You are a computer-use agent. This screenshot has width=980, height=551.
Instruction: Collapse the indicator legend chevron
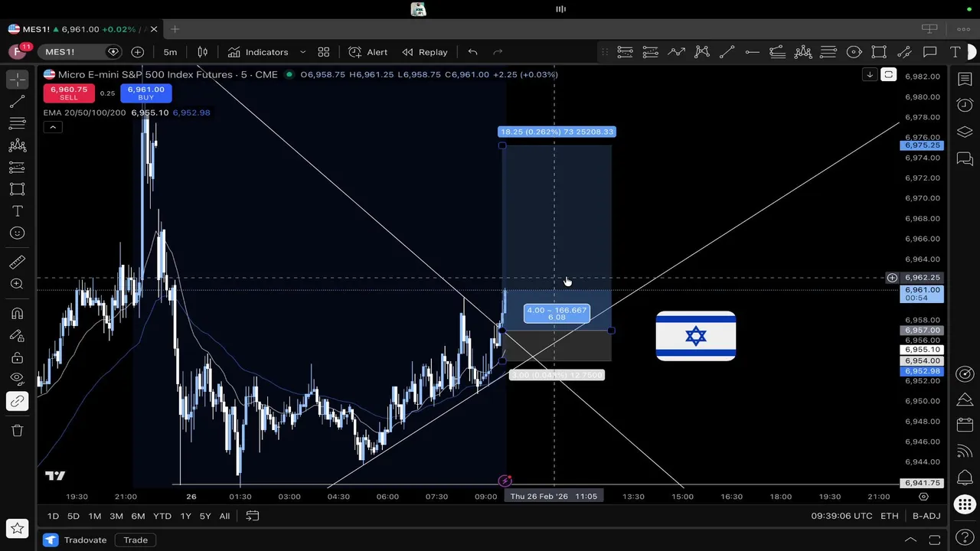coord(53,127)
